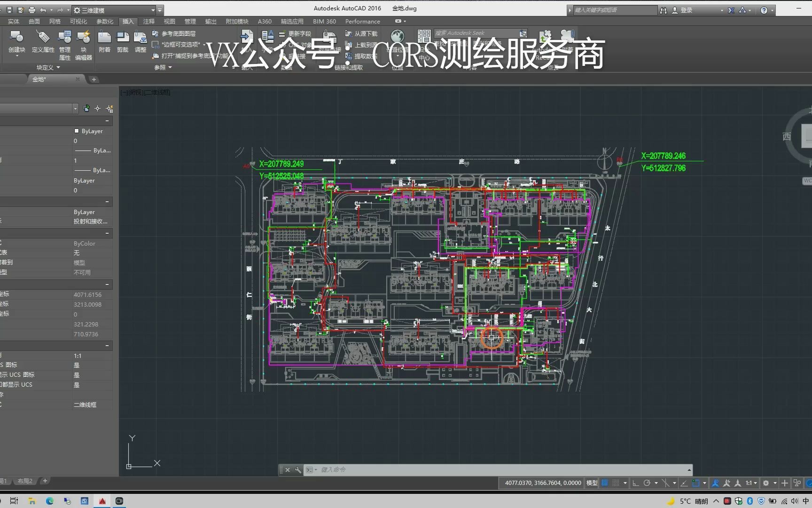Screen dimensions: 812x508
Task: Switch to the 管理 ribbon tab
Action: point(190,21)
